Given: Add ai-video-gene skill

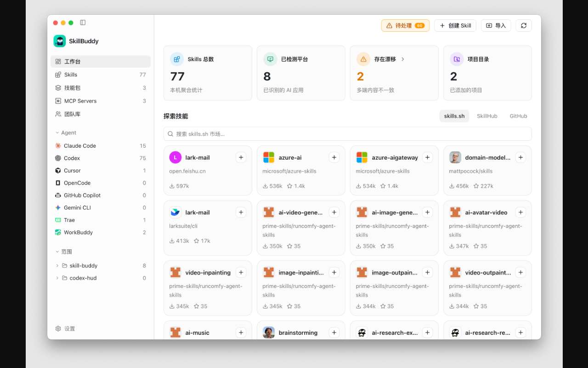Looking at the screenshot, I should click(334, 212).
